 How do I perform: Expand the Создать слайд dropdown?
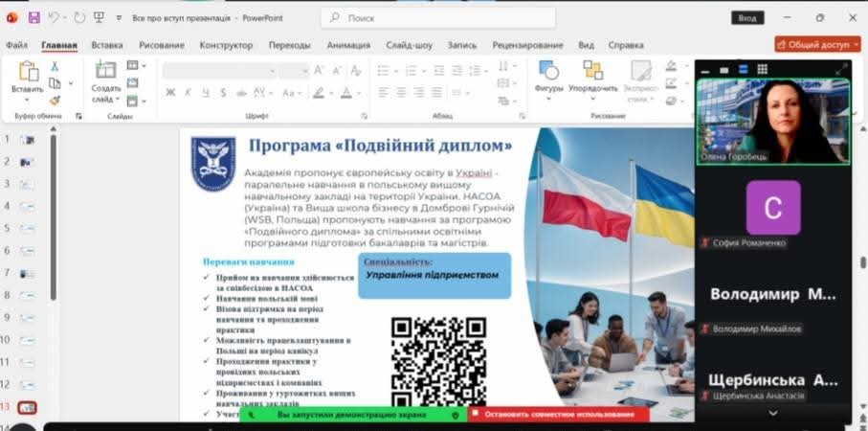[x=106, y=100]
